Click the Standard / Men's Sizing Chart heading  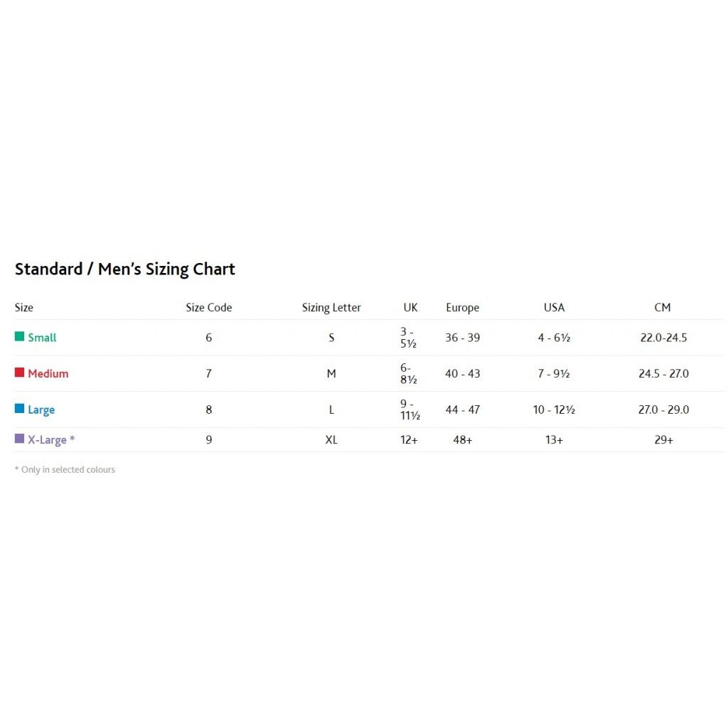pos(125,269)
